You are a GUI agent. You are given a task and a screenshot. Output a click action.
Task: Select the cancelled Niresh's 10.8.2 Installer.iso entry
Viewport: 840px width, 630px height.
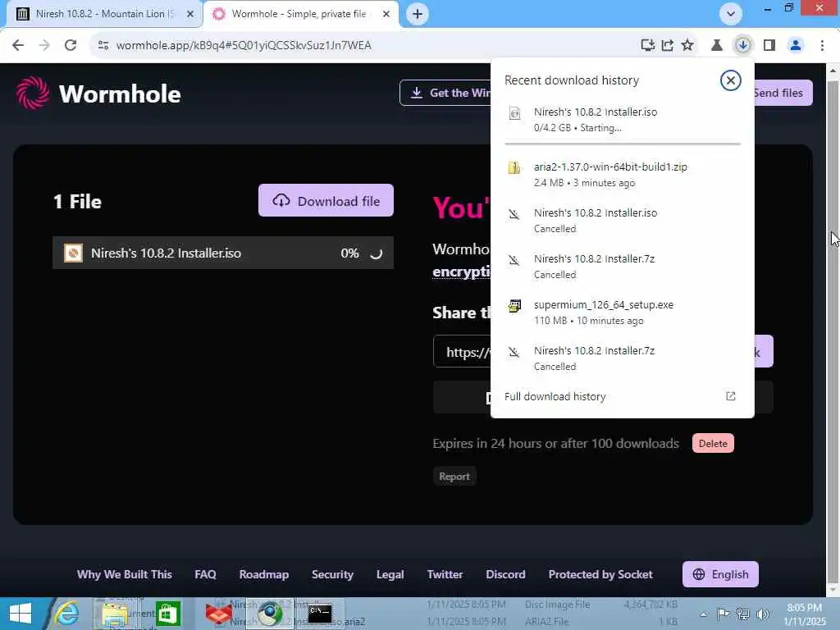click(622, 221)
